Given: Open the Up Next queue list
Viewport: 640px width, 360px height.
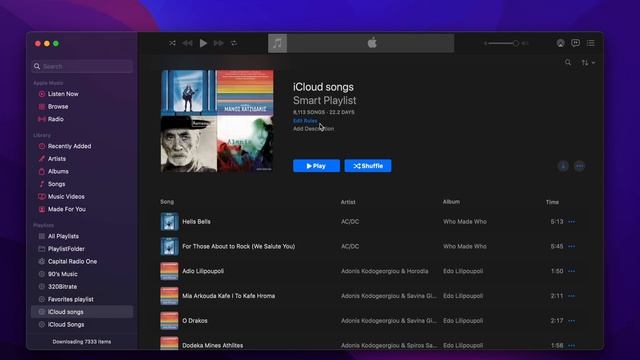Looking at the screenshot, I should pos(591,43).
